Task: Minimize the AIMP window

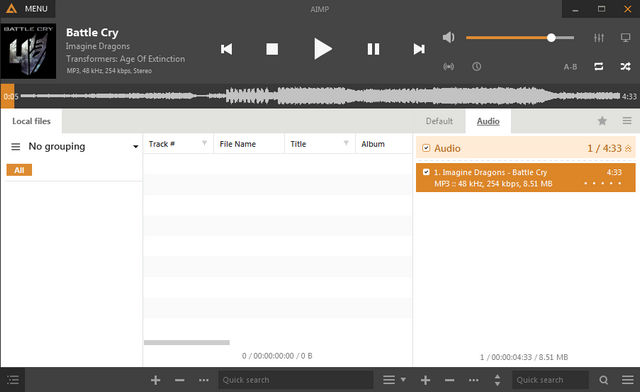Action: 575,9
